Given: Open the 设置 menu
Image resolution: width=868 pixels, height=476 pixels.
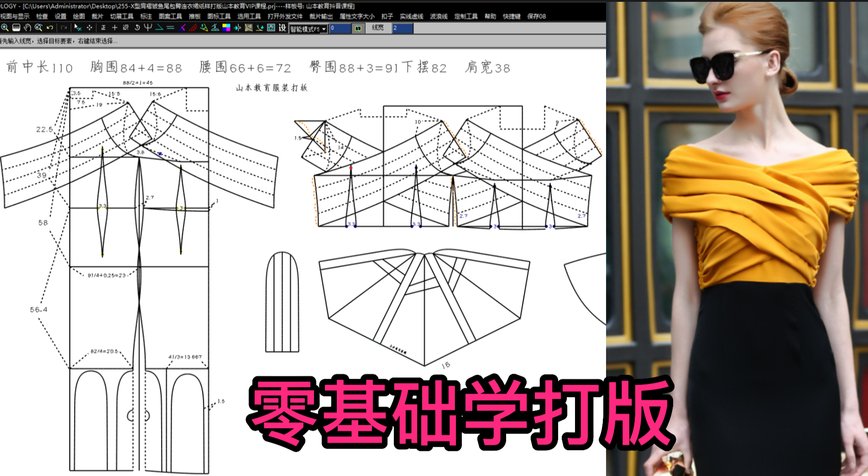Looking at the screenshot, I should coord(61,16).
